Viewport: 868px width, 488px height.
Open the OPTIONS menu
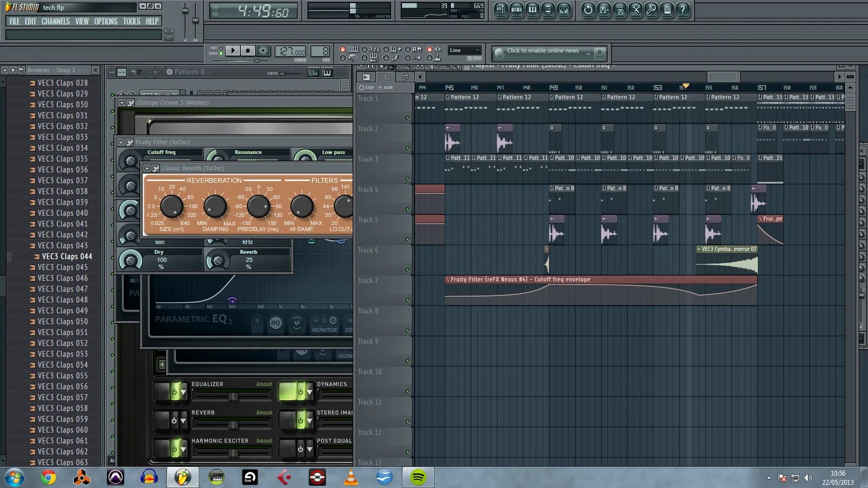[x=106, y=21]
